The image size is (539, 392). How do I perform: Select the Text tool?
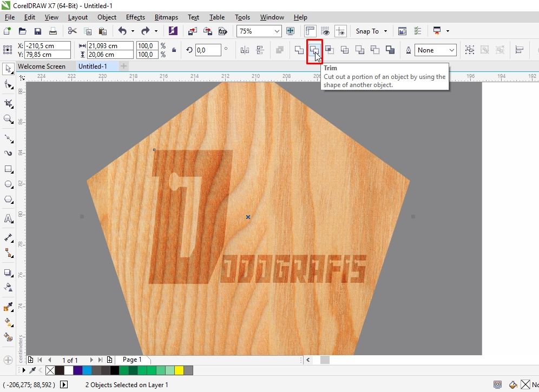pyautogui.click(x=8, y=220)
